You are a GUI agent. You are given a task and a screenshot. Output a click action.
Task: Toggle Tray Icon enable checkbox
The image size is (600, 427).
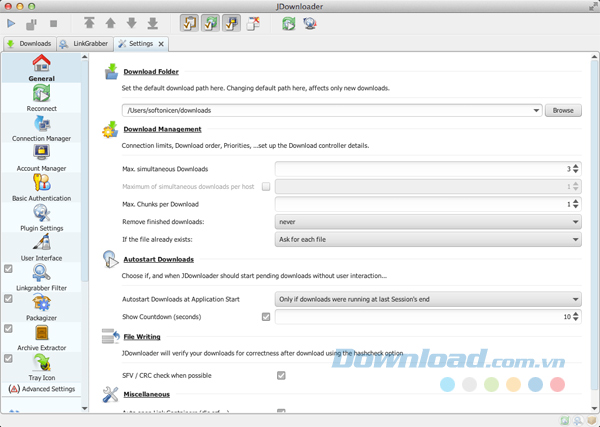click(8, 358)
